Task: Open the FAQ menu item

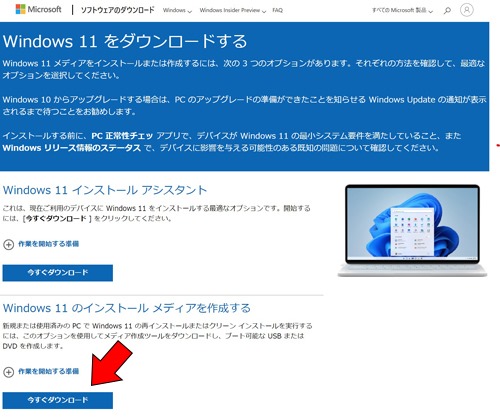Action: [277, 10]
